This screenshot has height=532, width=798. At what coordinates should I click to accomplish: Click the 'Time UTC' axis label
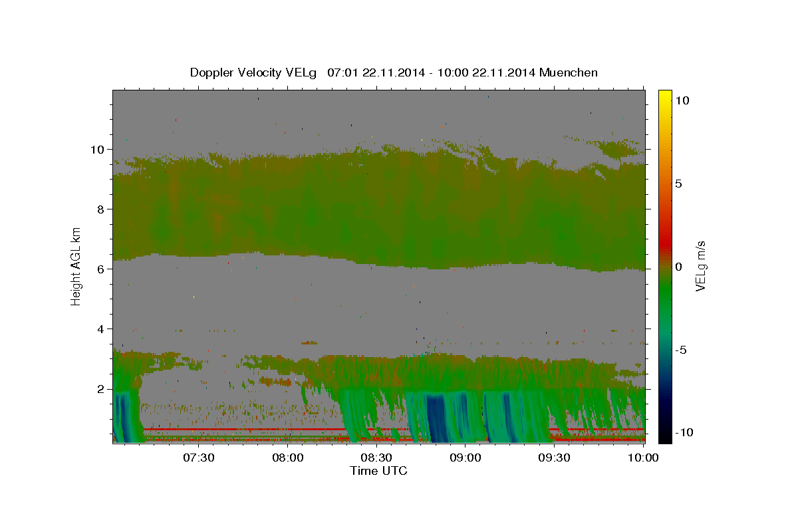click(x=378, y=471)
